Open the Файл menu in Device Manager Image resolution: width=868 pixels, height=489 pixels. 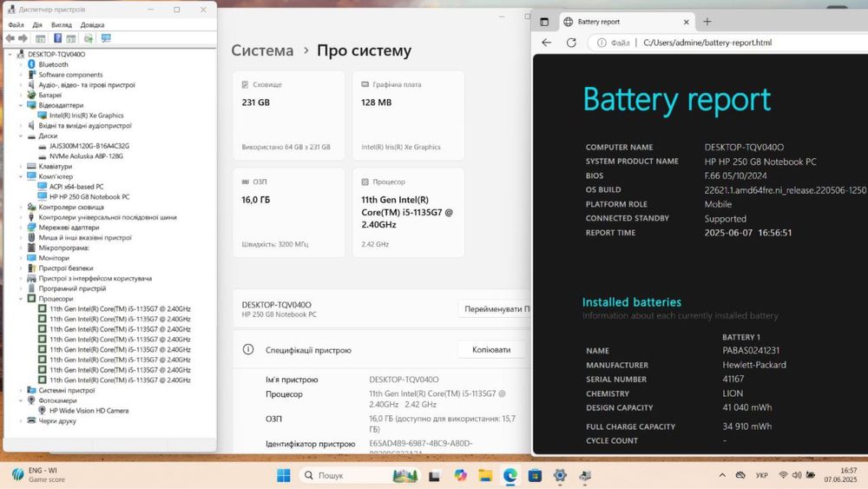point(16,25)
